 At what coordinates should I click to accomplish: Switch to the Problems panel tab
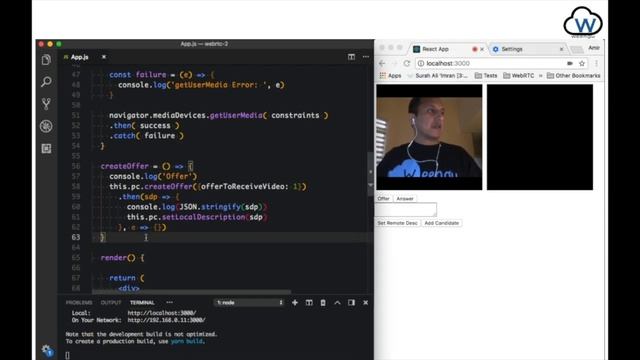pos(79,302)
